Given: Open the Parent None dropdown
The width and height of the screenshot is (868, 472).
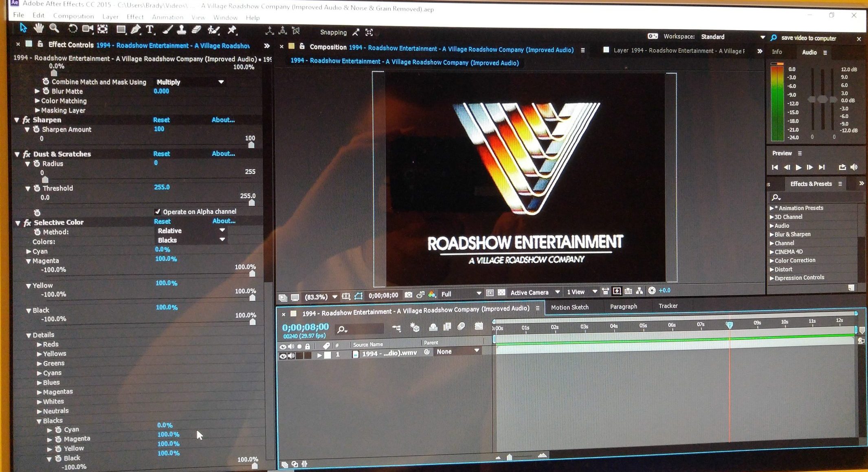Looking at the screenshot, I should pos(457,351).
